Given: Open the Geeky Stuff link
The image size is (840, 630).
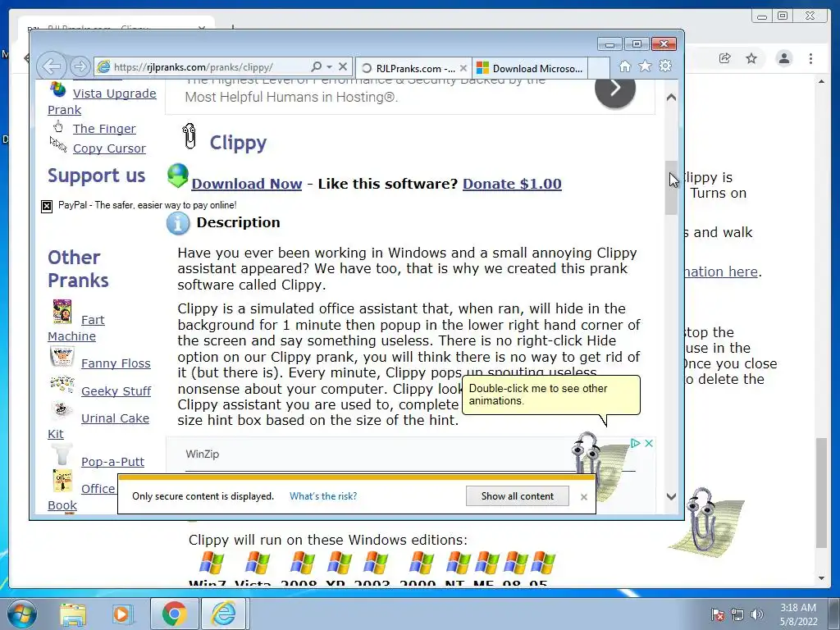Looking at the screenshot, I should 116,391.
